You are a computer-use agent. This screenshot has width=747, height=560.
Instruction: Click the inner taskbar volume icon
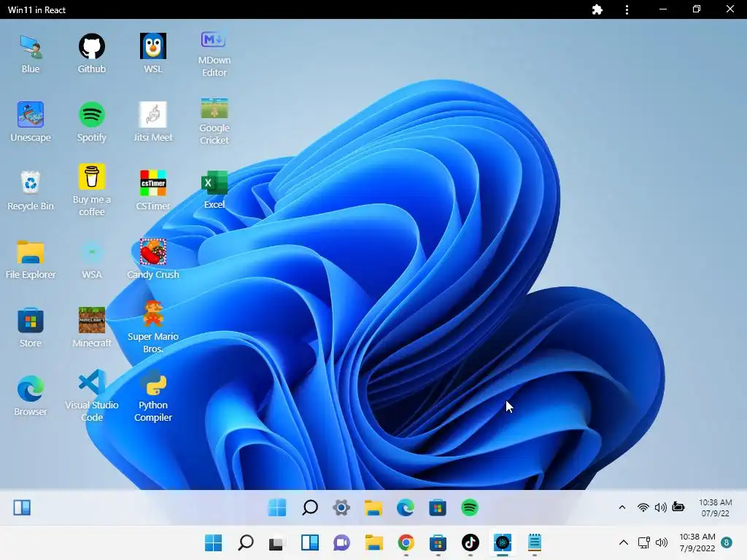tap(661, 507)
